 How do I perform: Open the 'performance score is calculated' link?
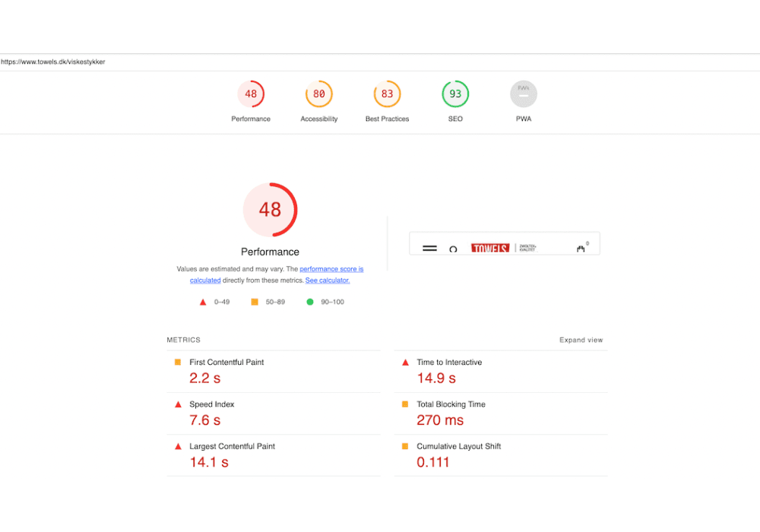pos(331,268)
